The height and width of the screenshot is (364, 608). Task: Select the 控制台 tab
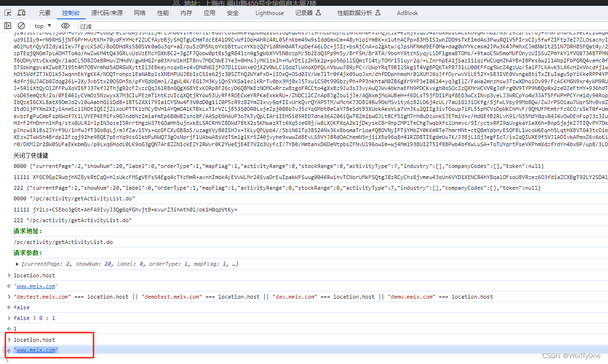tap(71, 13)
